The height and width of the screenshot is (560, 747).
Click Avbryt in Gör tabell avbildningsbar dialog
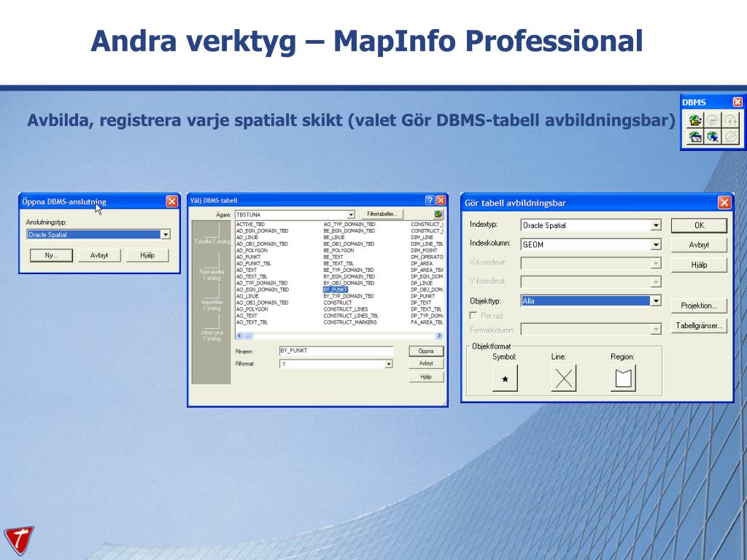699,245
